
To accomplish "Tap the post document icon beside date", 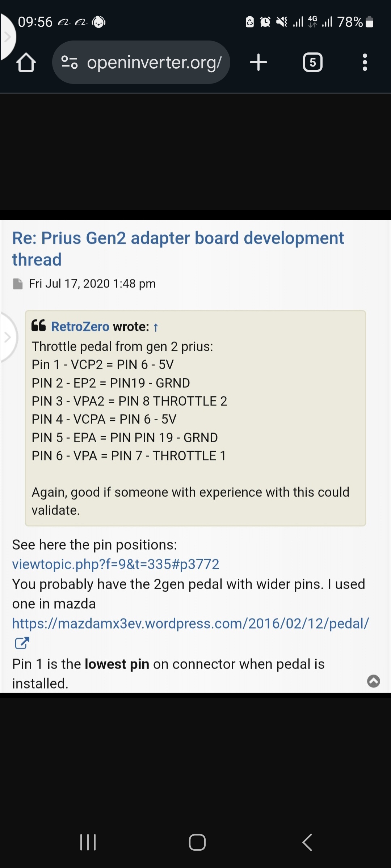I will (18, 284).
